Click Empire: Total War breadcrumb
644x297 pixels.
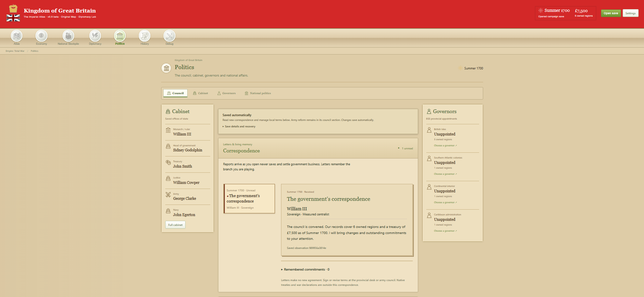[15, 51]
